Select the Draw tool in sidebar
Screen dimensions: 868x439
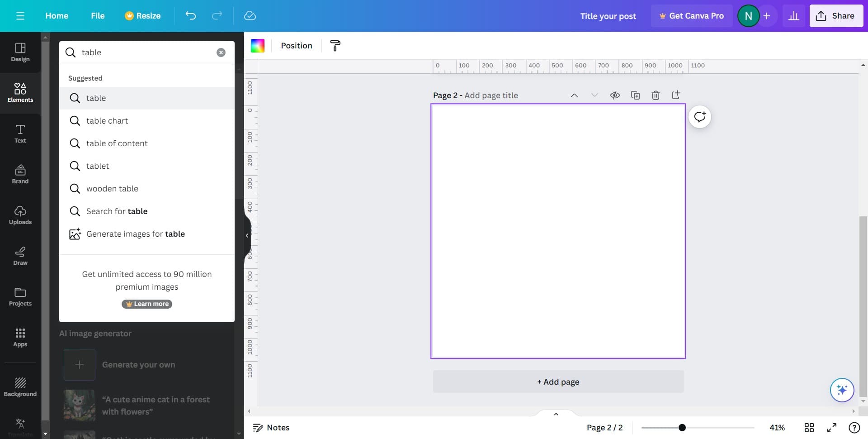click(x=20, y=256)
